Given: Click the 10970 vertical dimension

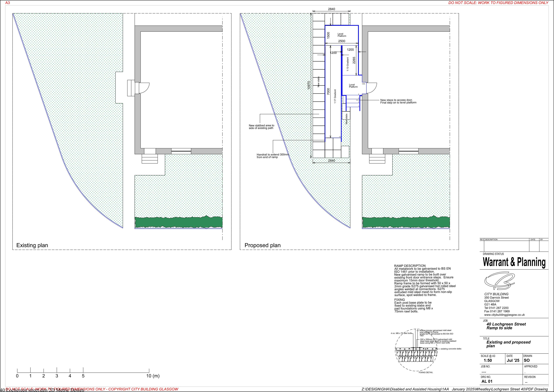Looking at the screenshot, I should (x=309, y=85).
